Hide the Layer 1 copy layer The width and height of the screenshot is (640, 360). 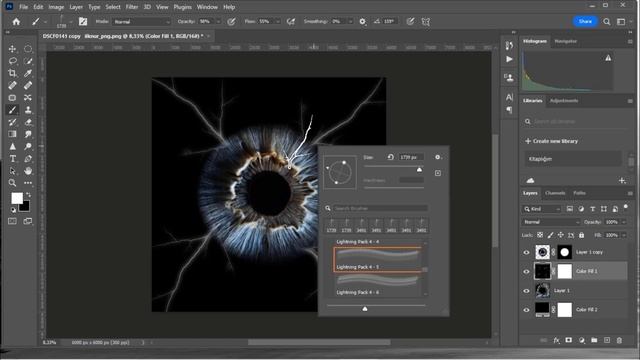pyautogui.click(x=527, y=252)
